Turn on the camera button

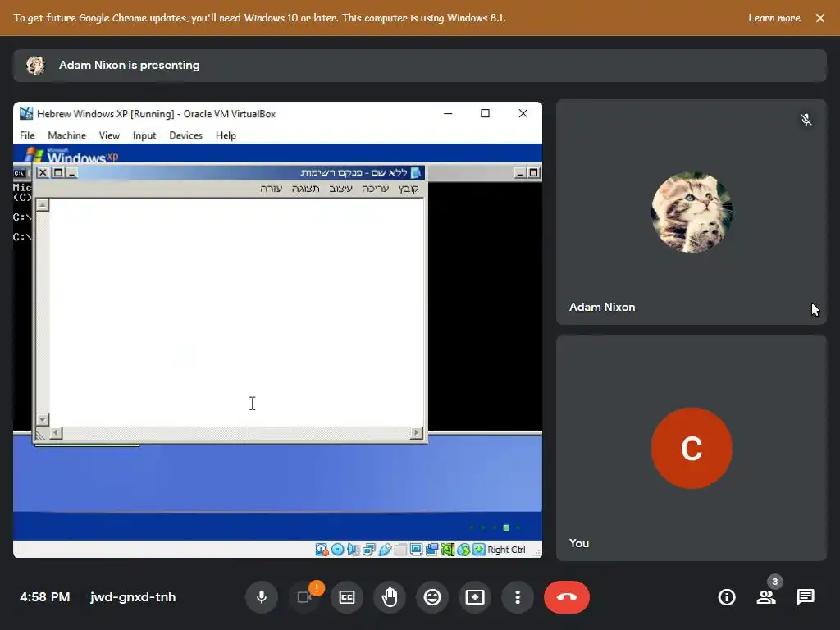[x=304, y=597]
